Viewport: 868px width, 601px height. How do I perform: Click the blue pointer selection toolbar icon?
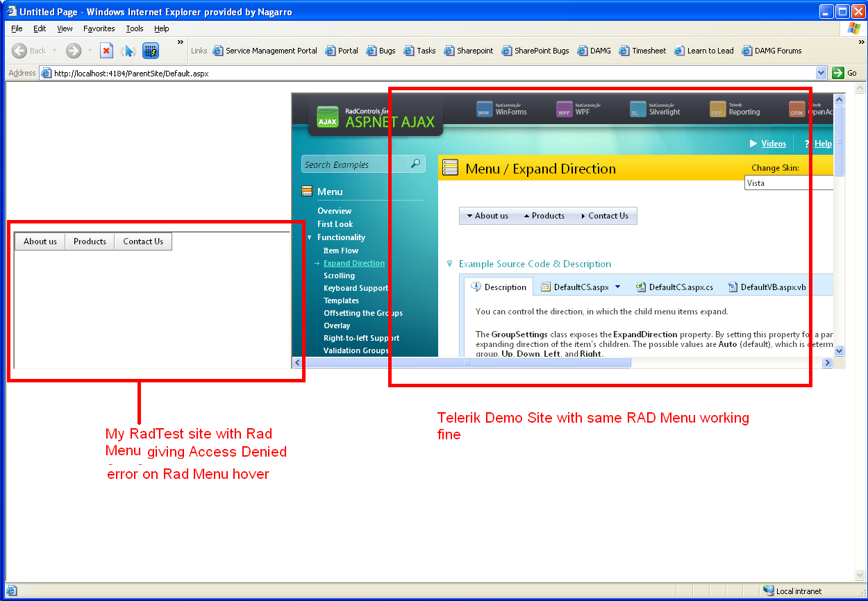[x=128, y=51]
